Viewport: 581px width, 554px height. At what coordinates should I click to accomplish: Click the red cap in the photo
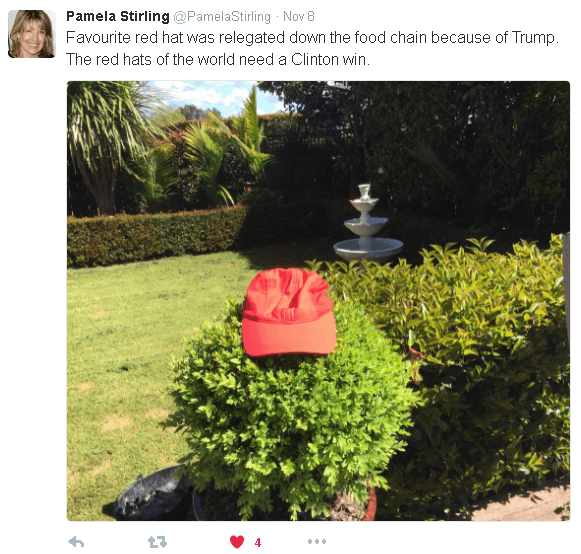pos(289,312)
